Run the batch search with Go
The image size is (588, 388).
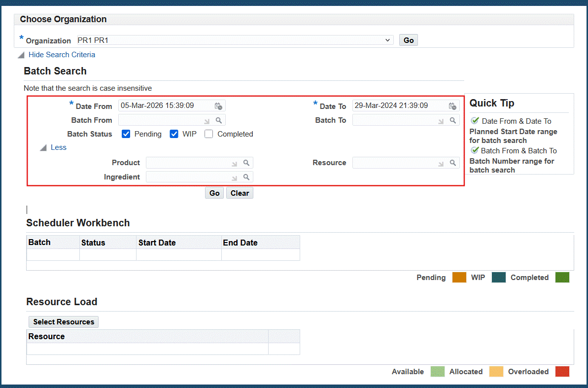tap(214, 193)
